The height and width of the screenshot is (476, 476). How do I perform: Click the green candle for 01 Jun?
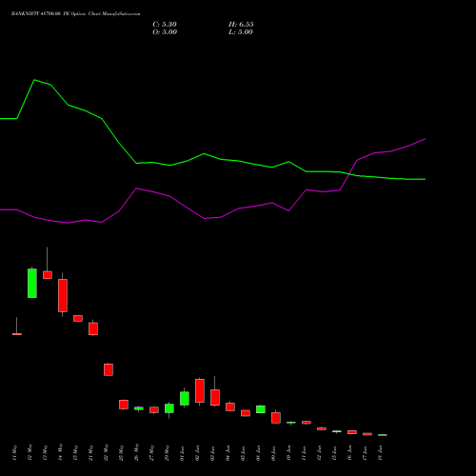(x=185, y=398)
